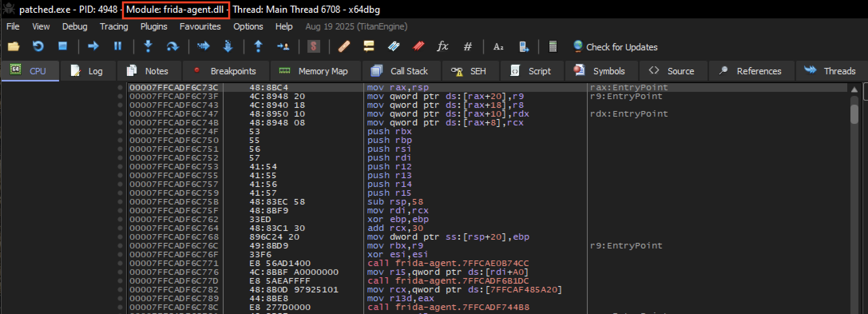Image resolution: width=868 pixels, height=314 pixels.
Task: Click the disassembly scrollbar up arrow
Action: tap(854, 89)
